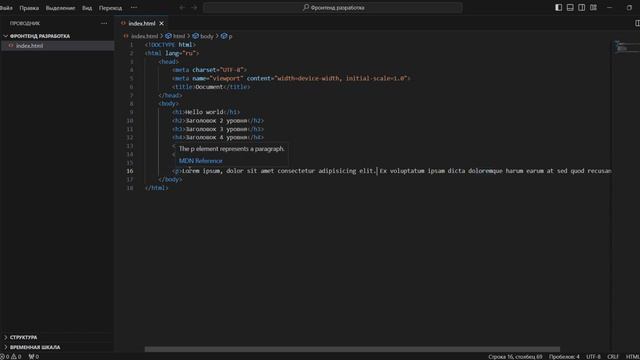Click the Фронтенд разработка command search box

pyautogui.click(x=333, y=7)
